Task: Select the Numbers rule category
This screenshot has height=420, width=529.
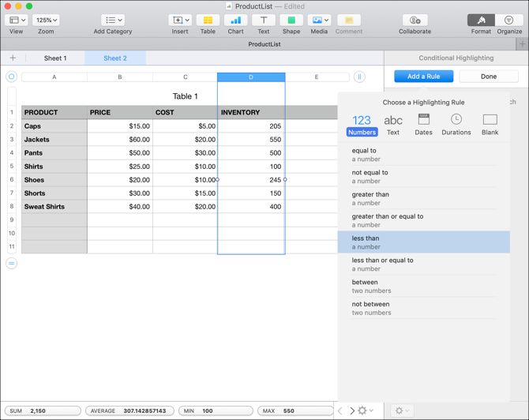Action: coord(362,126)
